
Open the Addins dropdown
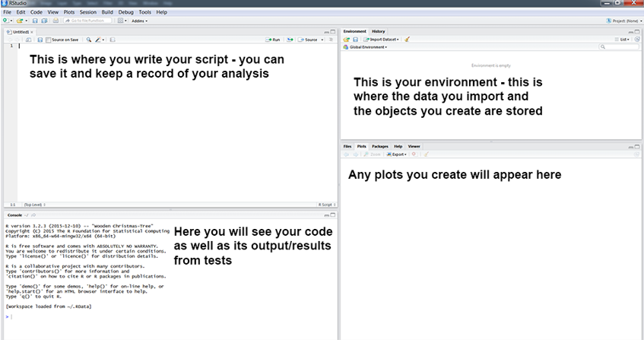coord(139,21)
